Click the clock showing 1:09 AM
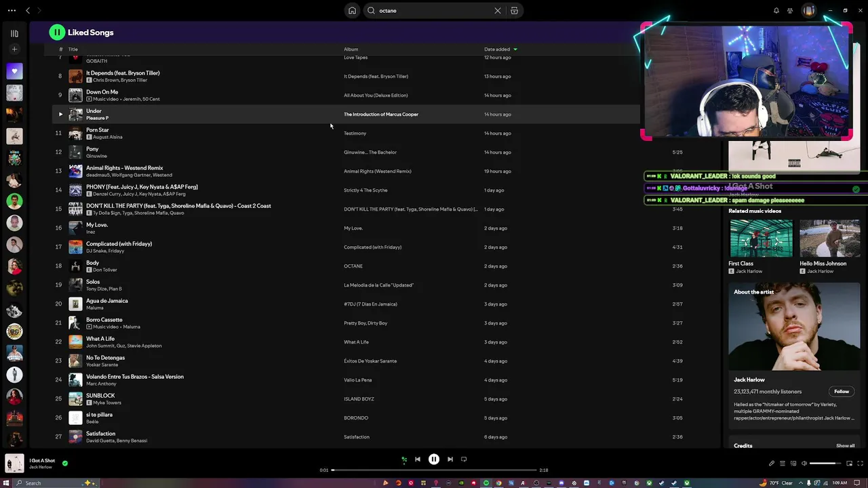 point(840,483)
